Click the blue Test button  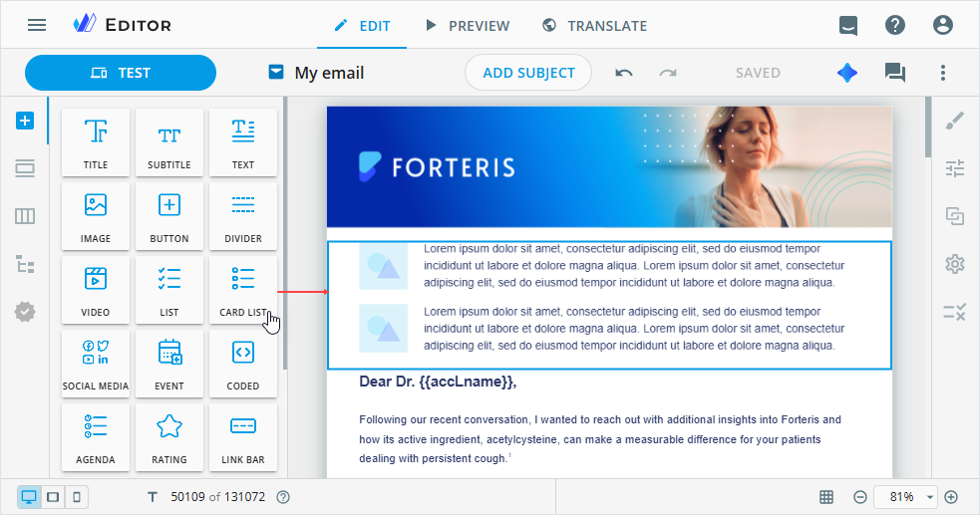[121, 73]
